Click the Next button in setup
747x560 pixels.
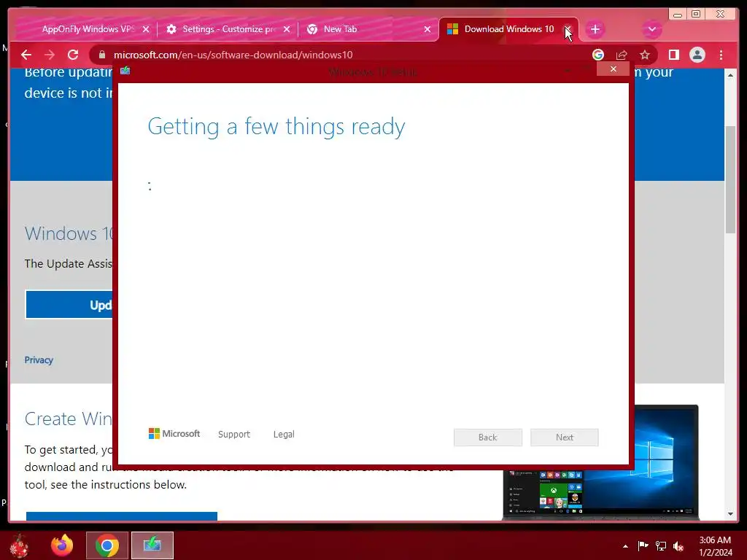point(565,437)
